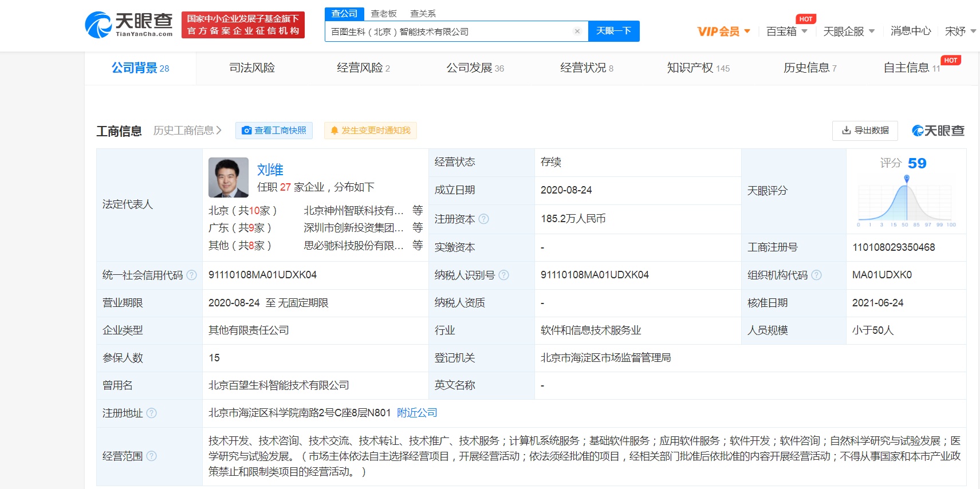Select the 司法风险 tab
980x489 pixels.
pyautogui.click(x=252, y=68)
